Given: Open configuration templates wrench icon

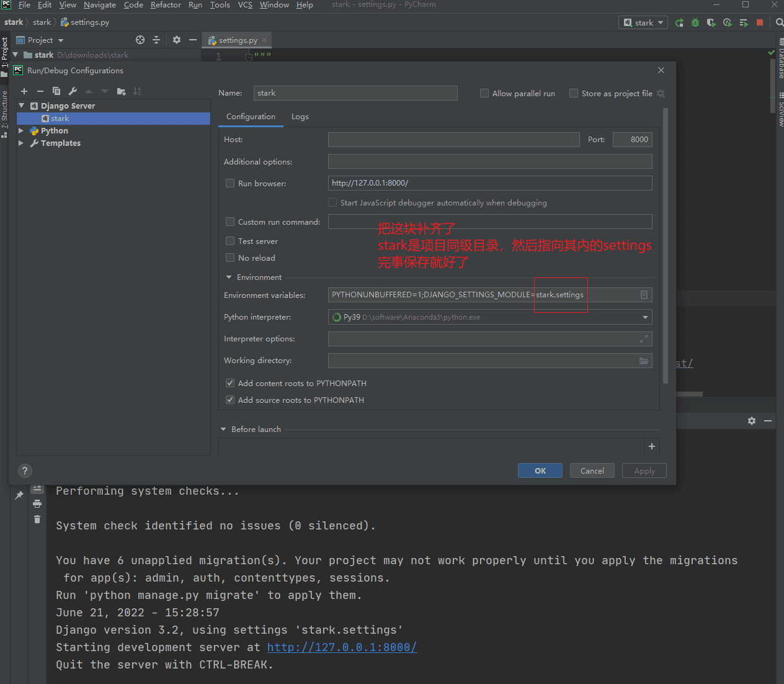Looking at the screenshot, I should tap(73, 91).
